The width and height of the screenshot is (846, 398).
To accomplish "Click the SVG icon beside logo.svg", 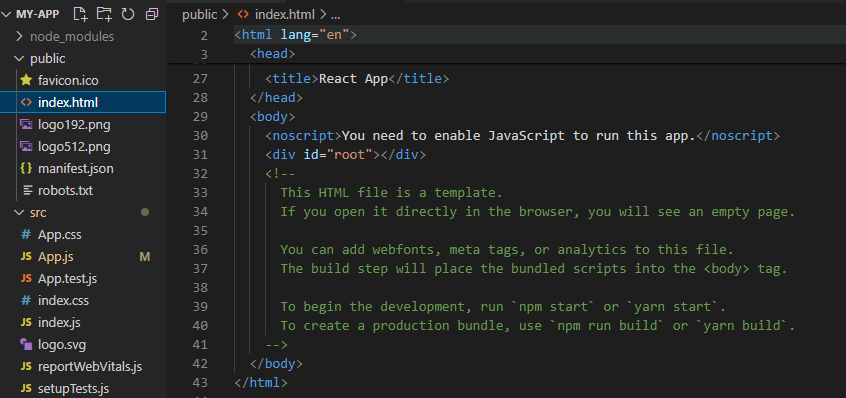I will click(26, 344).
